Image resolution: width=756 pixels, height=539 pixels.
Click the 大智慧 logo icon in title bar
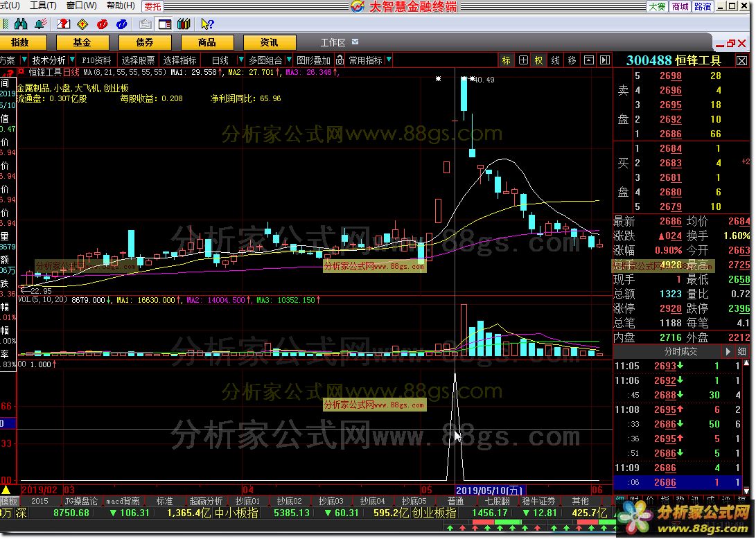tap(358, 6)
